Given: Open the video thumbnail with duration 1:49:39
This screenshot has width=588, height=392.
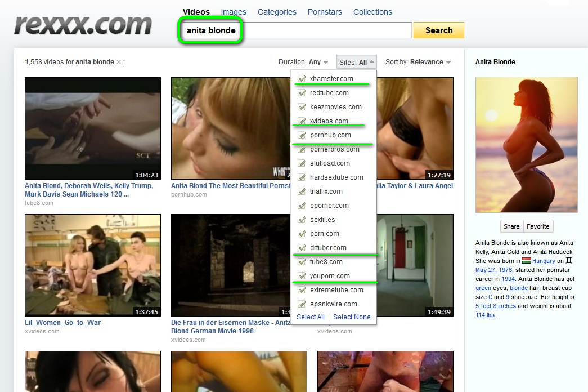Looking at the screenshot, I should pos(415,265).
